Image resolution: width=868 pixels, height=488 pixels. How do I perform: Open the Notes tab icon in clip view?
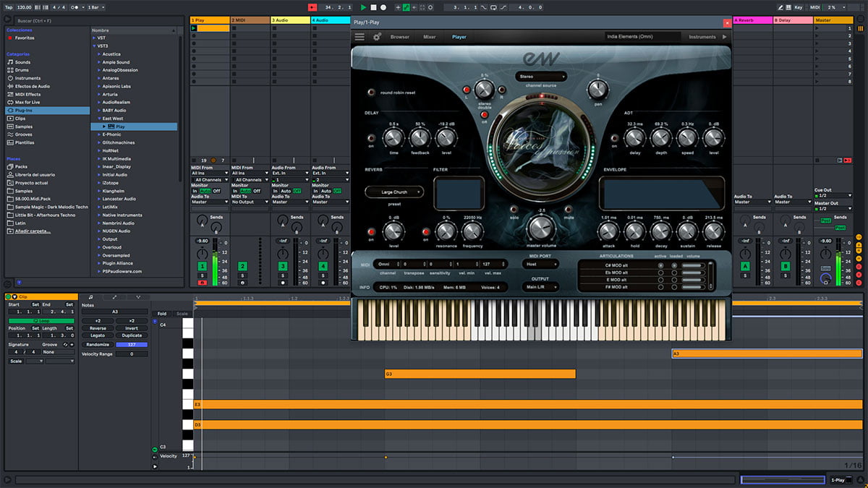tap(91, 297)
